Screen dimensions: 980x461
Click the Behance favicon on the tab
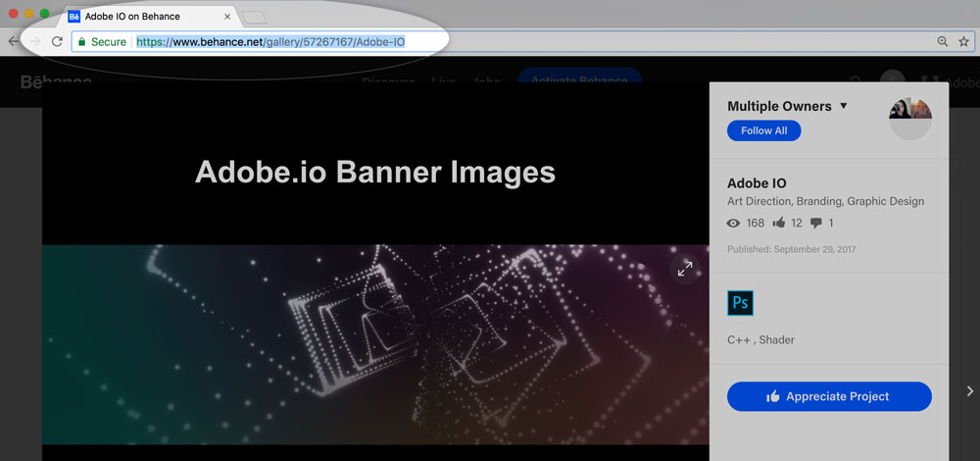coord(73,17)
